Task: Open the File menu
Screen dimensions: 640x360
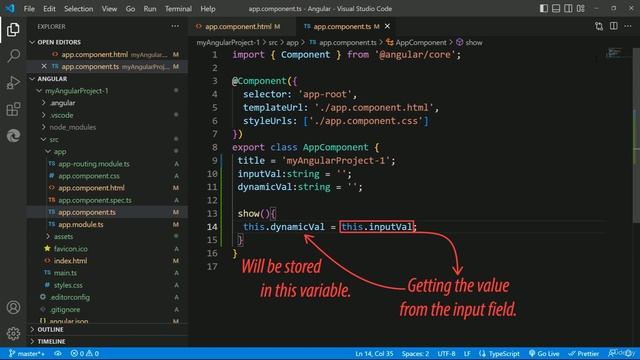Action: (x=29, y=9)
